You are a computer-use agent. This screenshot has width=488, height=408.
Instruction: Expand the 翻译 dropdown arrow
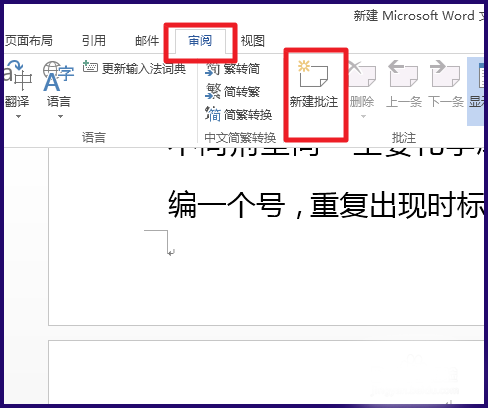tap(18, 116)
